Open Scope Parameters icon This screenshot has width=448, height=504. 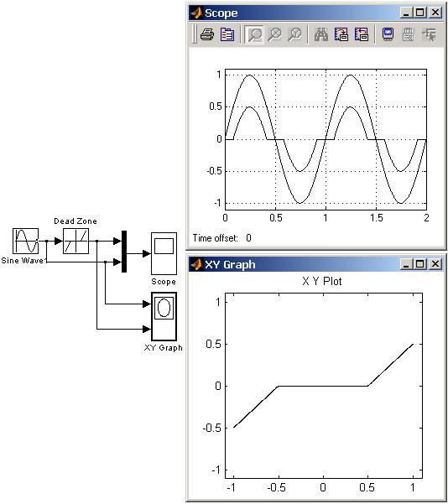point(227,34)
